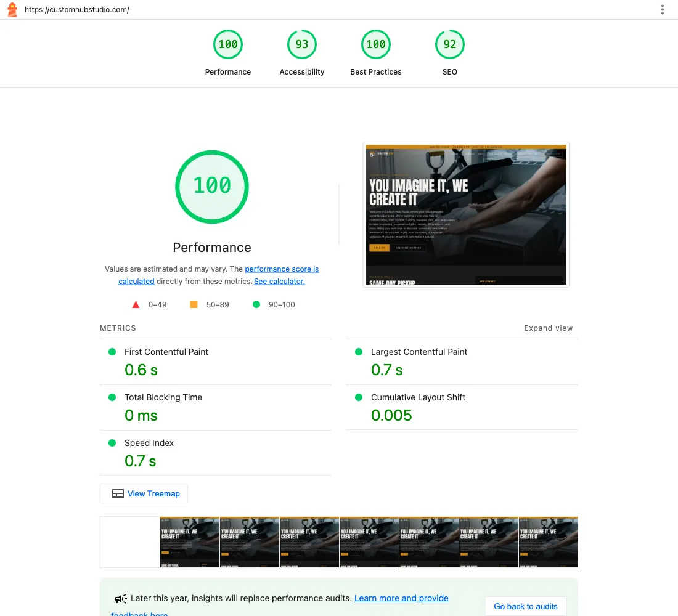Click the Lighthouse logo icon
678x616 pixels.
click(12, 9)
